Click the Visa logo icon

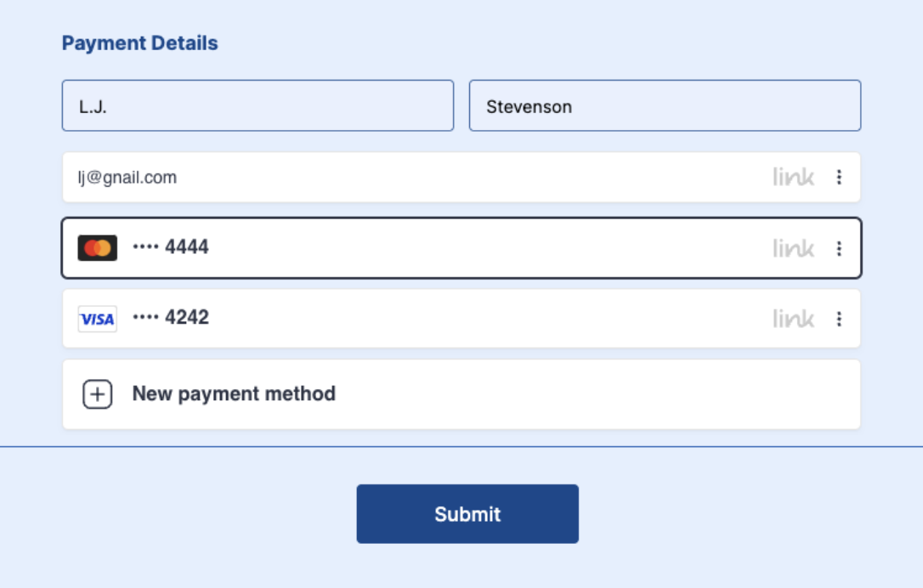(98, 319)
